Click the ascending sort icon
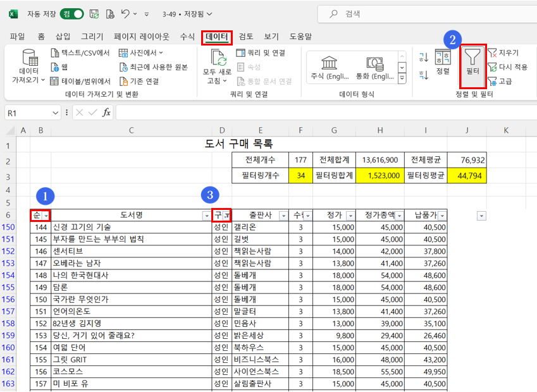The width and height of the screenshot is (537, 392). [424, 57]
